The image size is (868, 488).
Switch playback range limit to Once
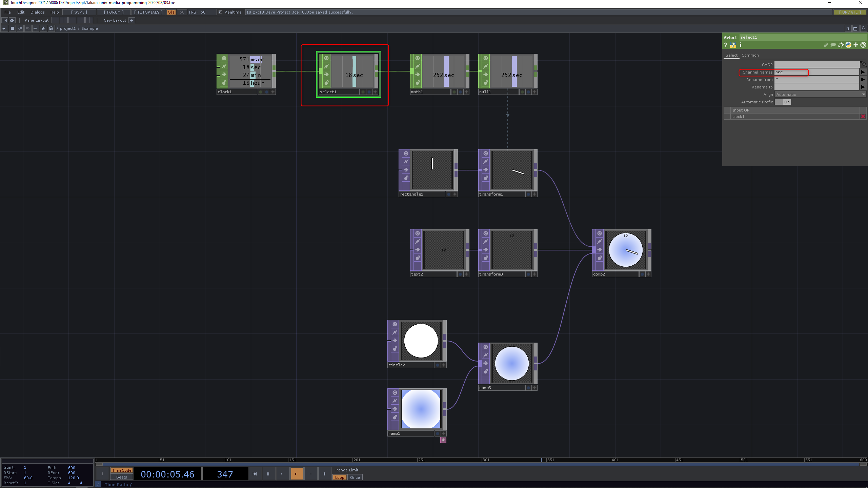pos(355,477)
